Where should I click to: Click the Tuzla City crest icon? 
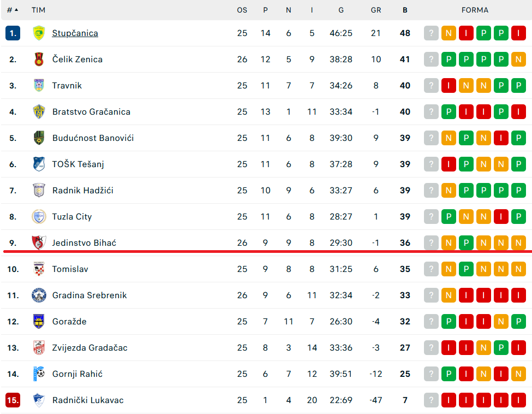(39, 217)
